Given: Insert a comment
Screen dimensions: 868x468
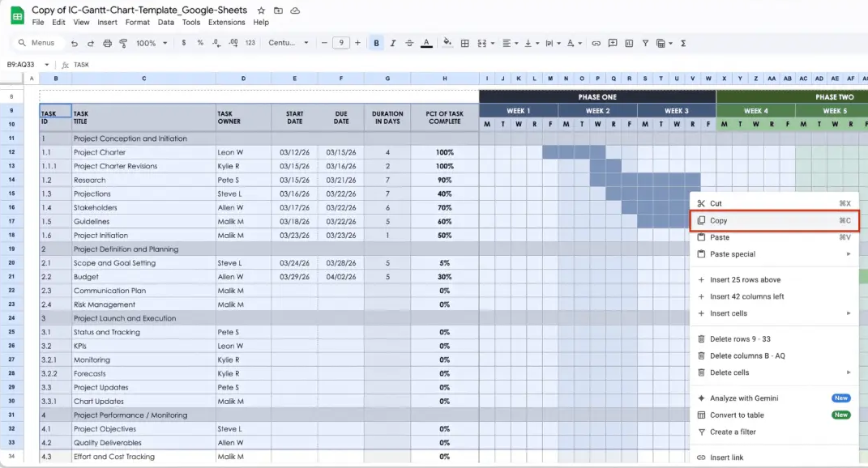Looking at the screenshot, I should coord(613,42).
